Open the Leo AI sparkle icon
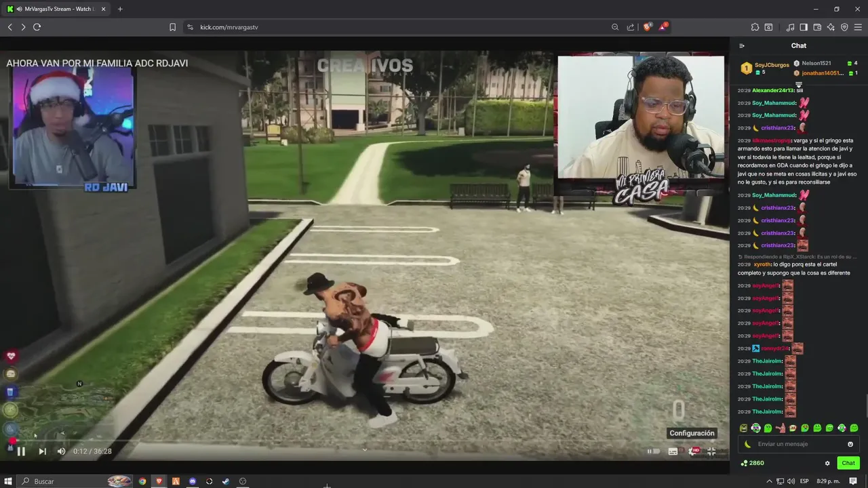This screenshot has width=868, height=488. pos(831,27)
